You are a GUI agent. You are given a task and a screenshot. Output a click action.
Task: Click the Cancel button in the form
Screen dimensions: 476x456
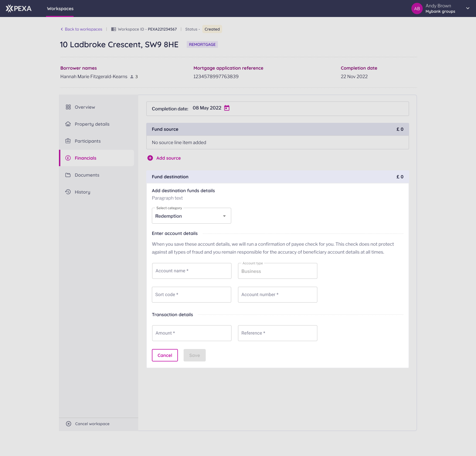pos(165,355)
